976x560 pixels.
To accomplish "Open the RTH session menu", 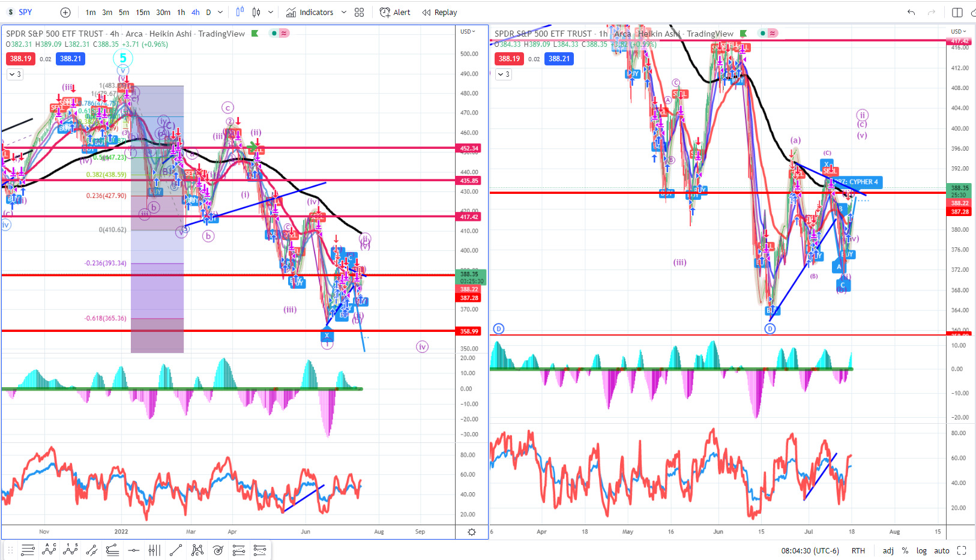I will coord(858,550).
